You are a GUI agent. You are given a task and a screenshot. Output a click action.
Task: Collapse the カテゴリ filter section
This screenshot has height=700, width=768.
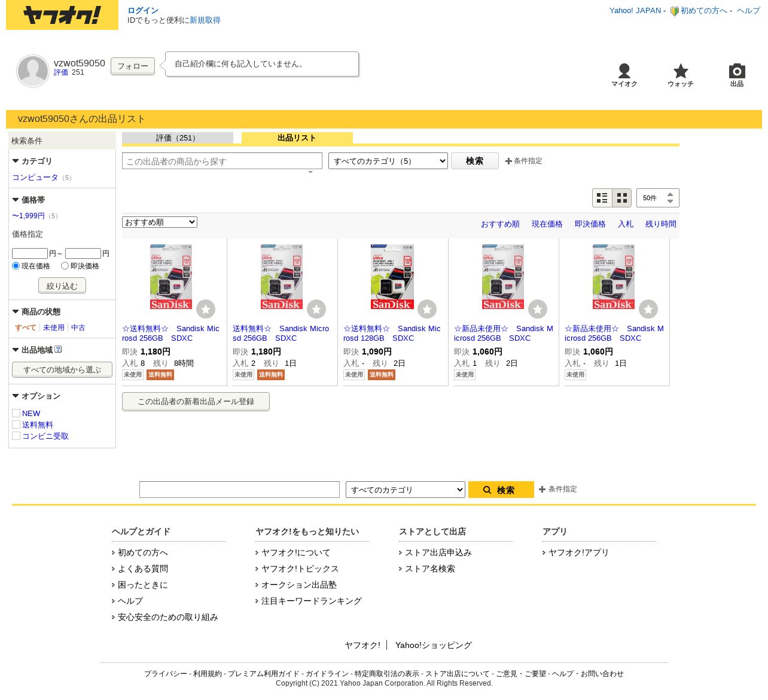tap(16, 161)
